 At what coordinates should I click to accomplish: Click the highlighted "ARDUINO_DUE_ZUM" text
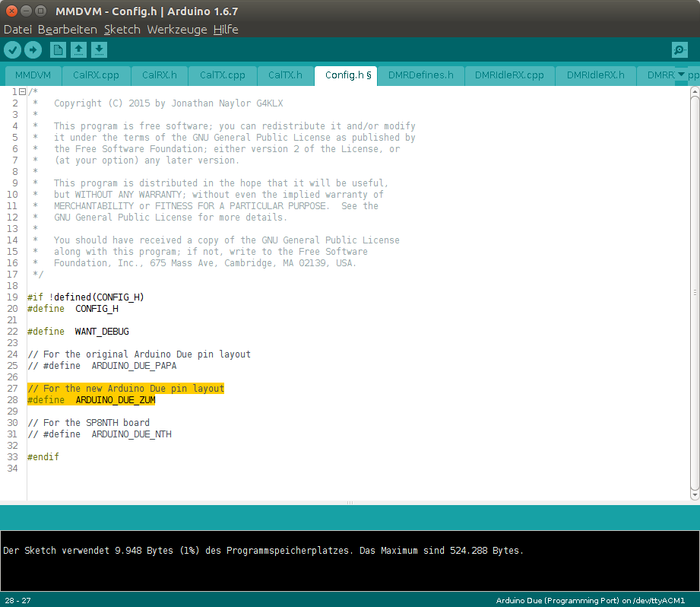(116, 400)
